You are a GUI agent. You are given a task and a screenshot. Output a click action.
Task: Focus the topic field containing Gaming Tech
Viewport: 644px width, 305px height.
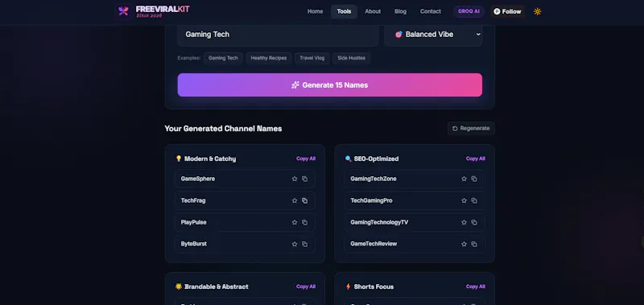click(x=278, y=35)
